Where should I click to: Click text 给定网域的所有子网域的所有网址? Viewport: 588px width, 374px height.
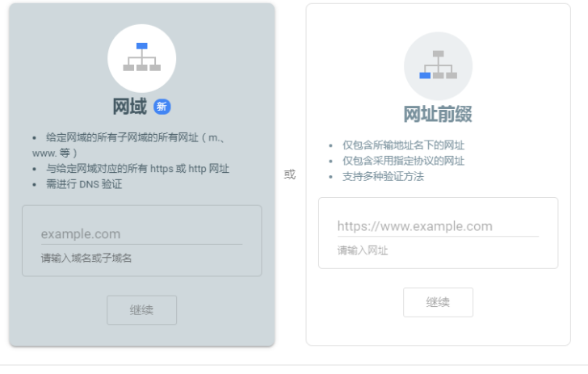point(122,137)
